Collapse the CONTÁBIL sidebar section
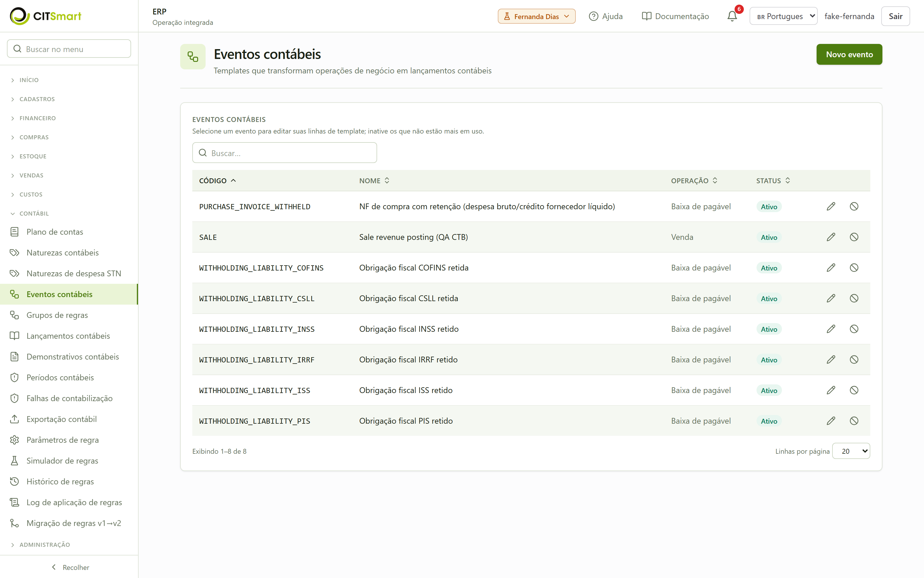924x578 pixels. (34, 213)
